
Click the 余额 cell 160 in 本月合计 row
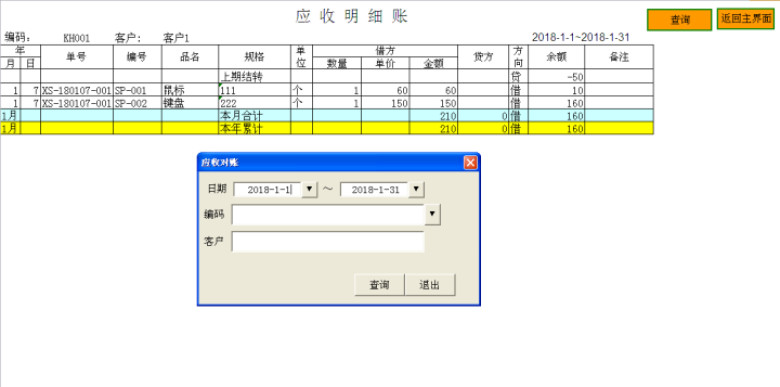[x=556, y=116]
